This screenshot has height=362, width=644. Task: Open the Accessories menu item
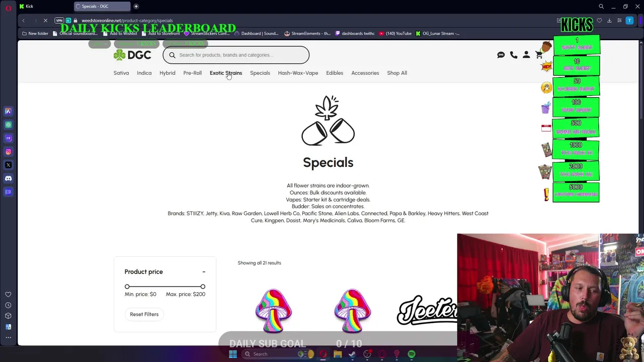365,73
